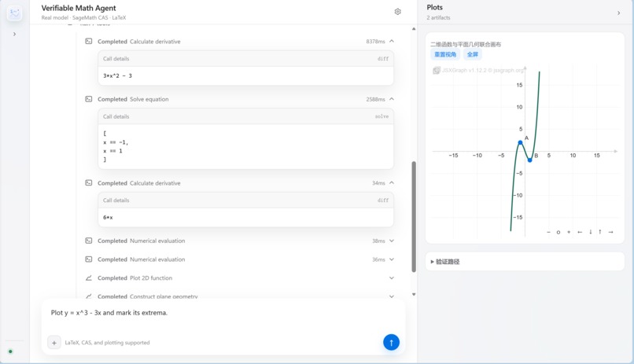Screen dimensions: 634x364
Task: Expand the 38ms Numerical evaluation row
Action: pos(392,241)
